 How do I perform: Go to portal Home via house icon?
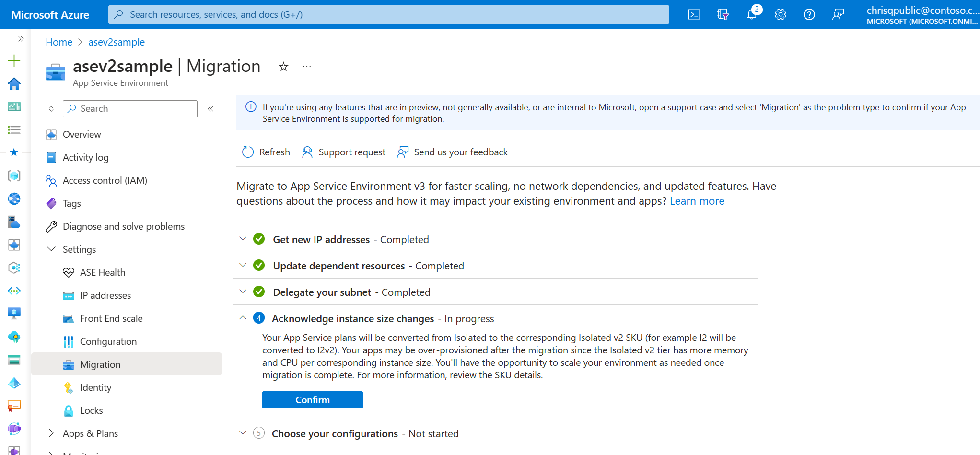tap(14, 84)
